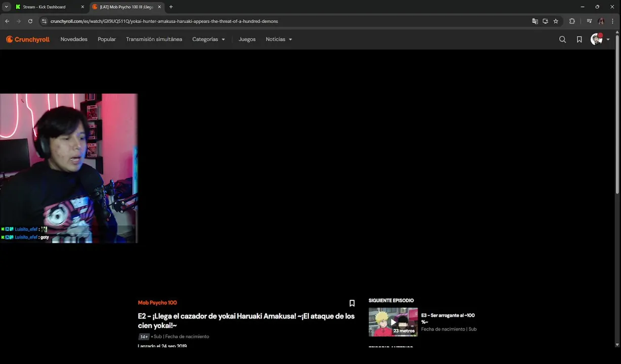Expand the Noticias dropdown

pos(279,39)
